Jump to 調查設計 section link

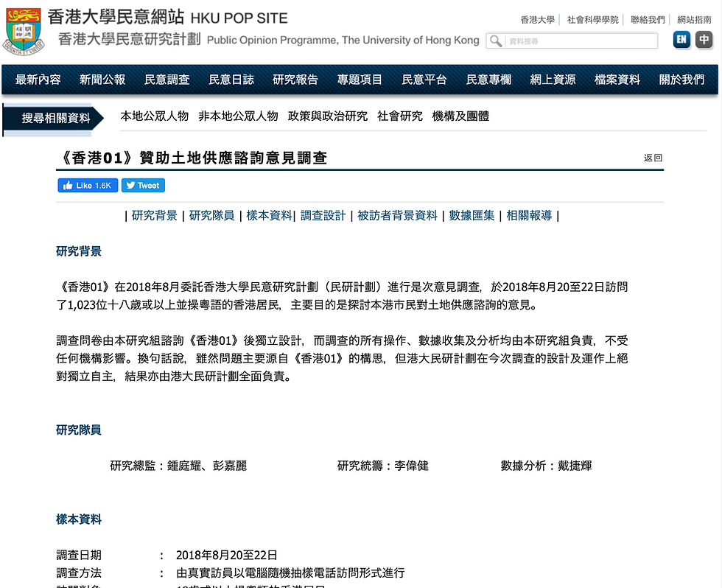click(x=323, y=215)
